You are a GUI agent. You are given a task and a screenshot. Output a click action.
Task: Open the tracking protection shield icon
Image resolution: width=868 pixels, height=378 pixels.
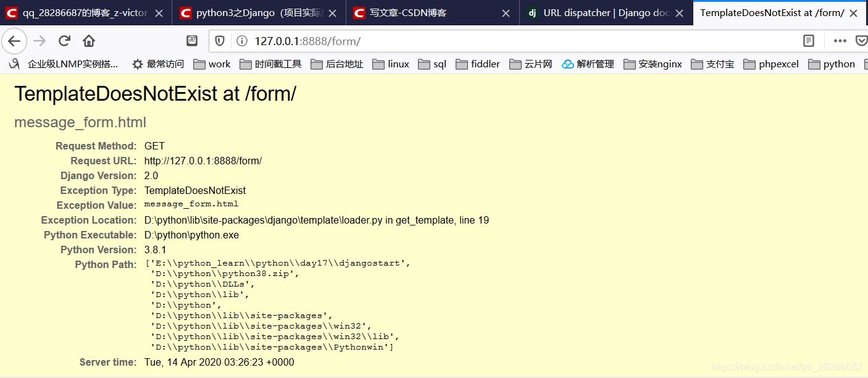(220, 41)
